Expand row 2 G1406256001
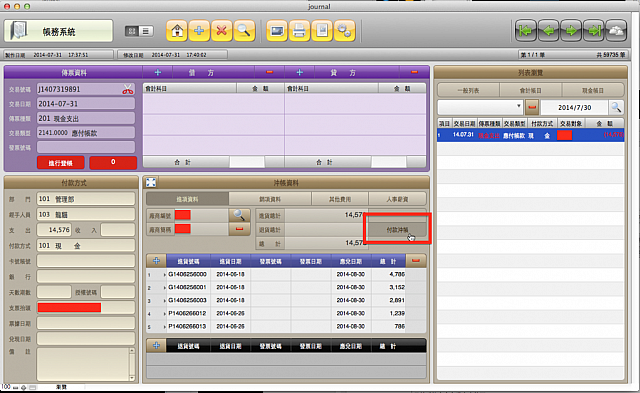 point(164,288)
